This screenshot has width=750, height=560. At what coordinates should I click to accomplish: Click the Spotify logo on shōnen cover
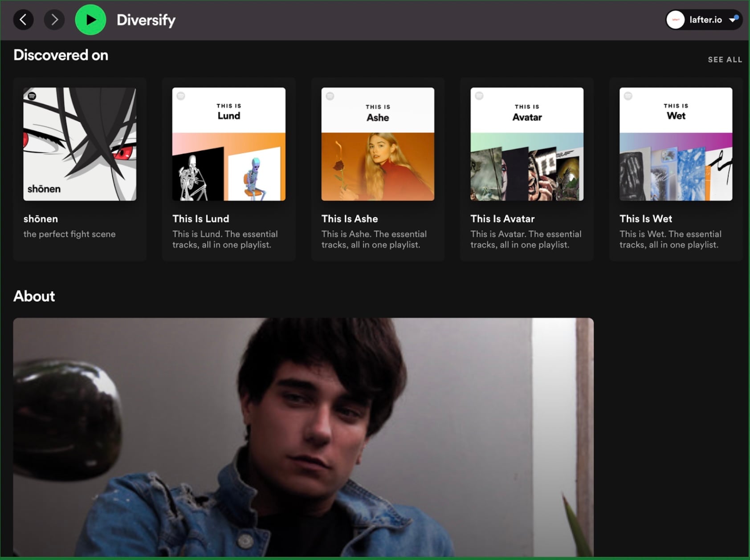[32, 96]
